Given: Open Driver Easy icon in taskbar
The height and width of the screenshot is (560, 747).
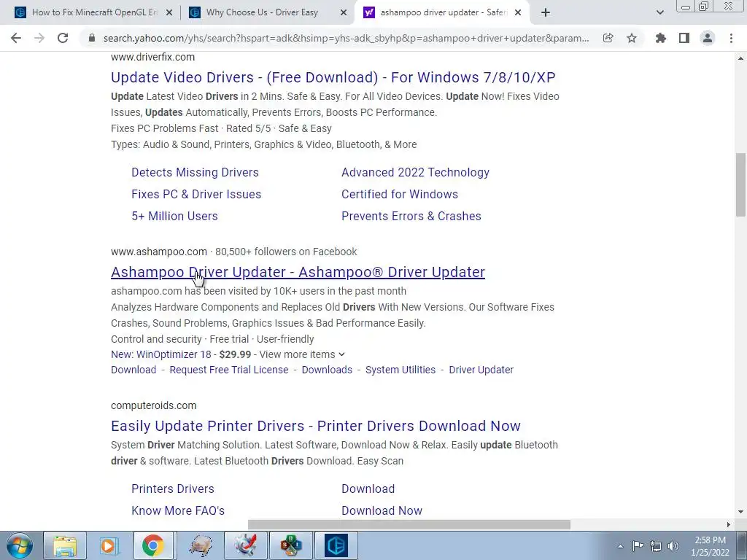Looking at the screenshot, I should [x=336, y=545].
